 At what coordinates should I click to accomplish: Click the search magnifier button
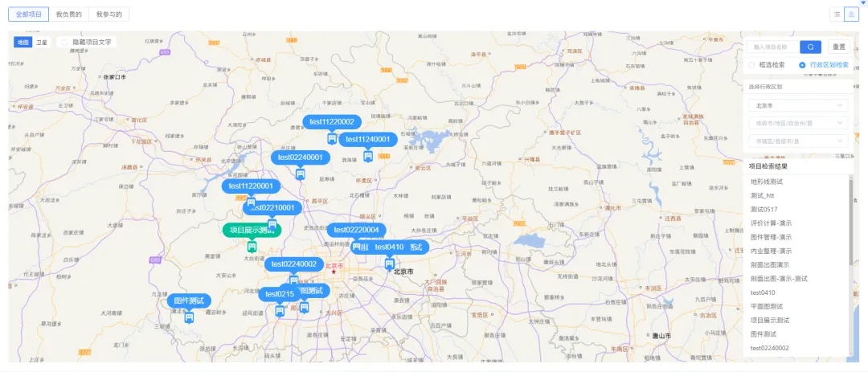(810, 47)
